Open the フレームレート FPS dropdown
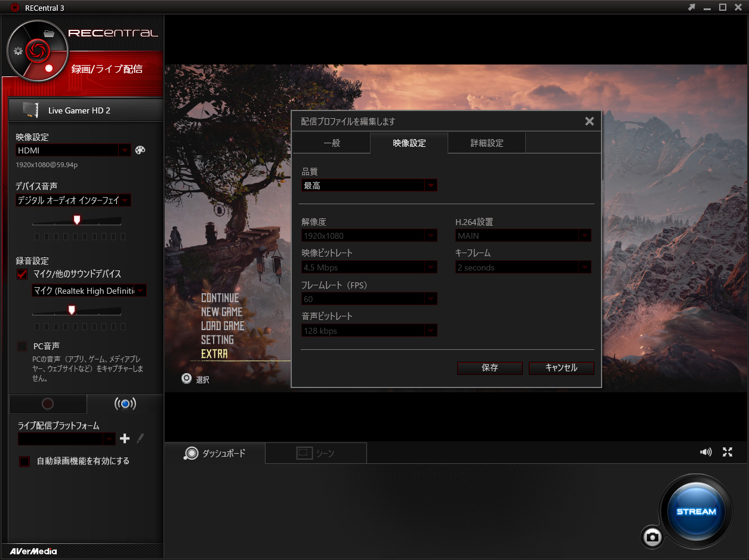749x560 pixels. tap(369, 299)
